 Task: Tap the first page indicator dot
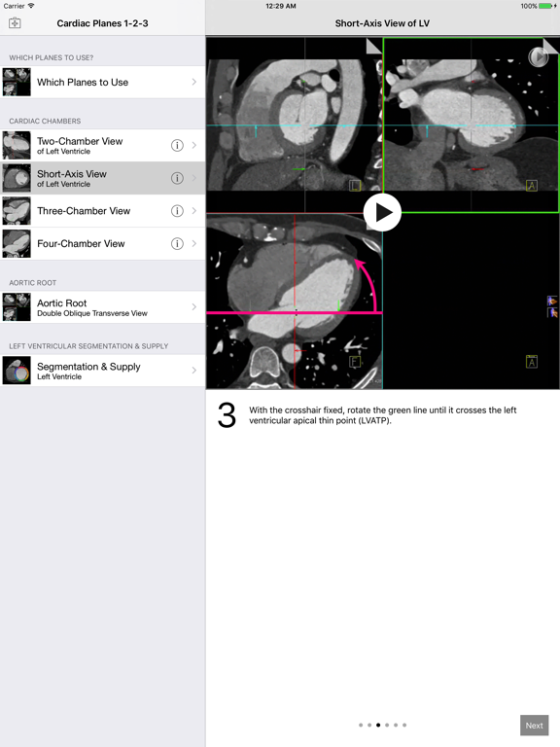tap(361, 725)
